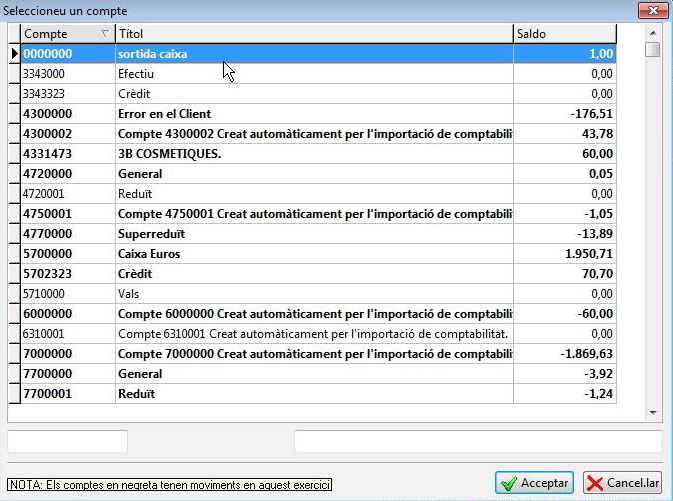Click the balance value -1.869,63

click(587, 354)
